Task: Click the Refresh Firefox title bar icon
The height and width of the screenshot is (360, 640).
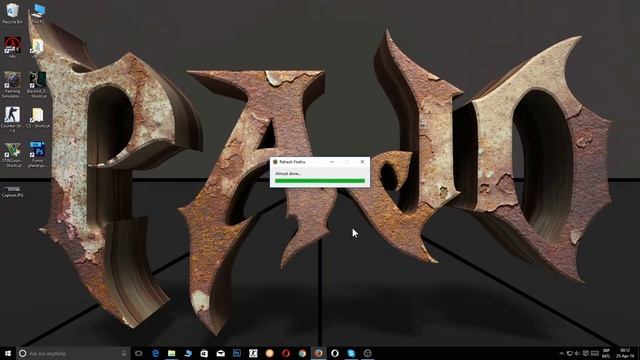Action: pyautogui.click(x=275, y=162)
